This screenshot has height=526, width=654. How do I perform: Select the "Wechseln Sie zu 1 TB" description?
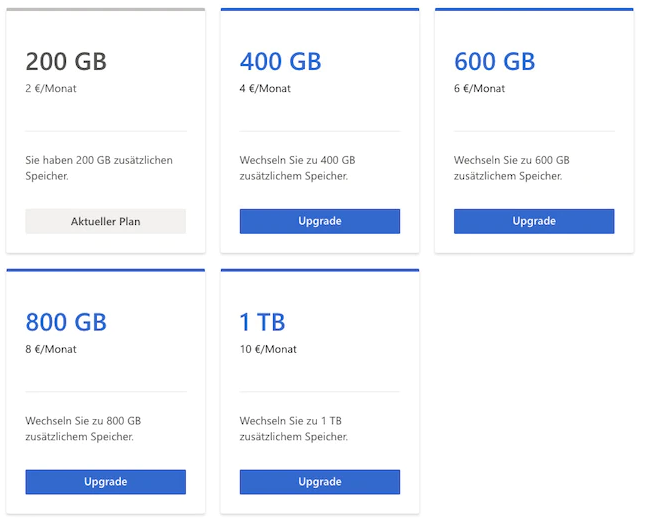294,429
